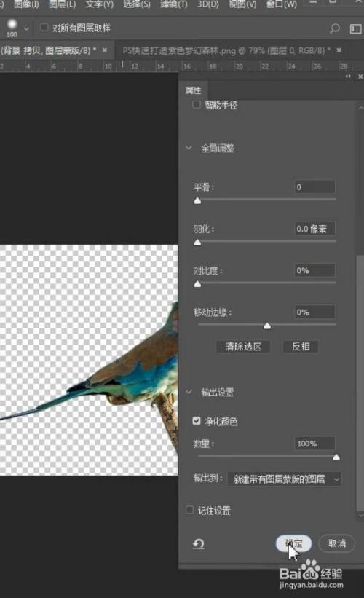Collapse the properties panel double-arrow icon
Viewport: 364px width, 598px height.
click(347, 76)
